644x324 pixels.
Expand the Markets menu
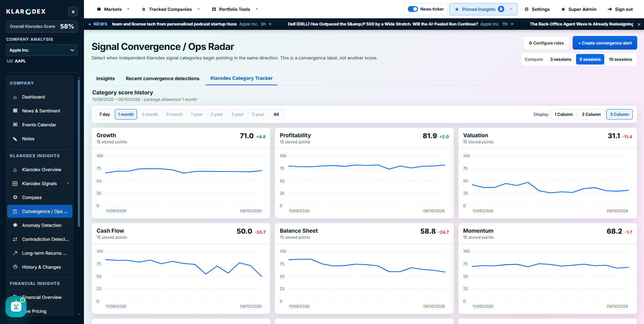(x=113, y=9)
